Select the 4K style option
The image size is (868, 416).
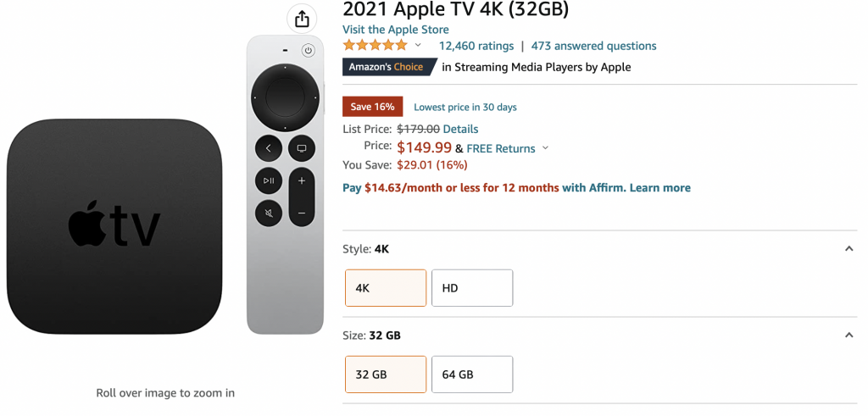(x=386, y=288)
